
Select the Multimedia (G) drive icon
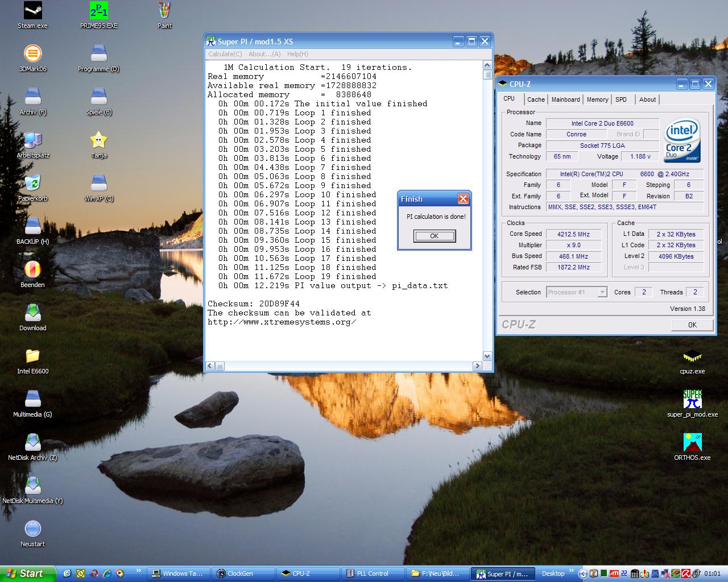33,404
